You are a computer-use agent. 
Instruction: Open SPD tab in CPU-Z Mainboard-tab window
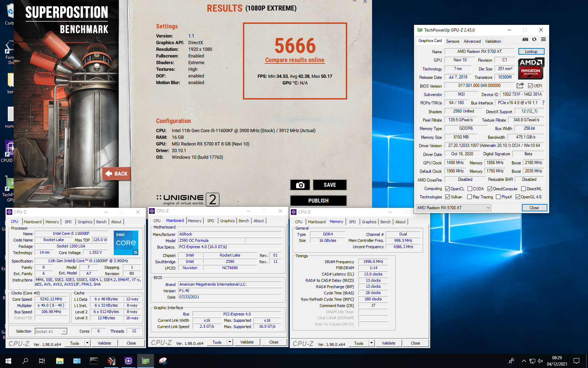click(x=210, y=221)
